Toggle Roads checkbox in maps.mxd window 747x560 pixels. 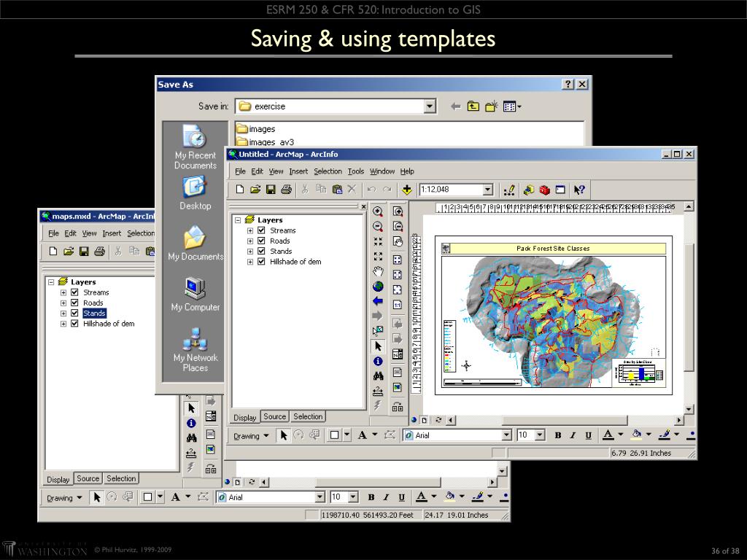(74, 303)
